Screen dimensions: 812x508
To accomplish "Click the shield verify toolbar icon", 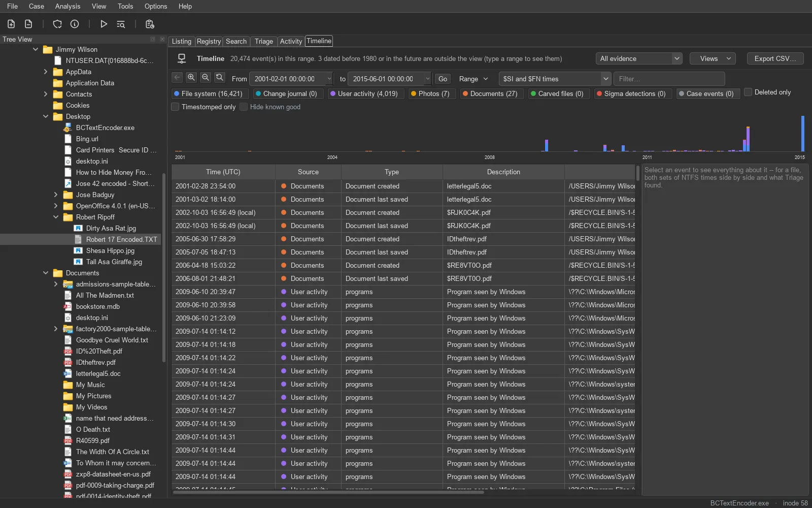I will point(57,24).
